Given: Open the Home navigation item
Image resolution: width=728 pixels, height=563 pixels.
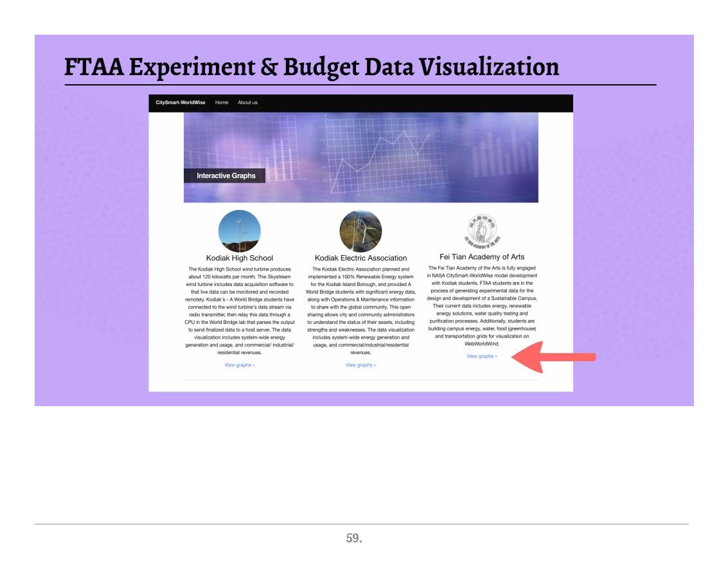Looking at the screenshot, I should [222, 103].
